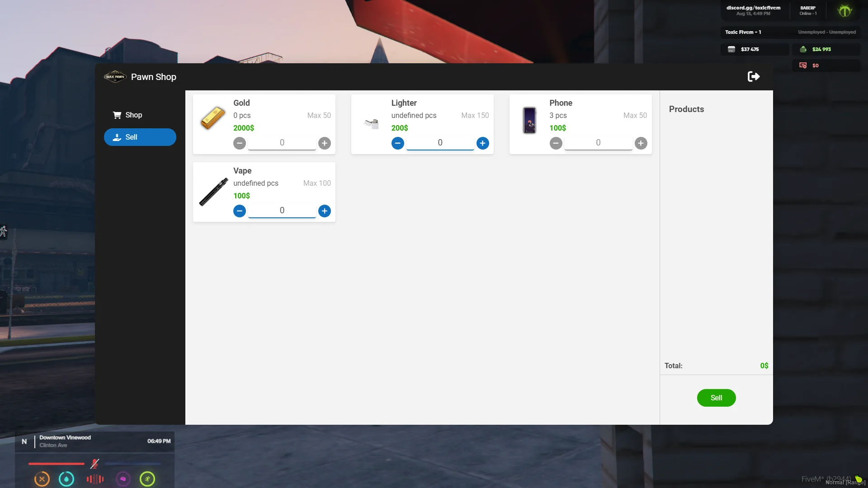Increase Vape quantity with plus button
Viewport: 868px width, 488px height.
point(324,211)
